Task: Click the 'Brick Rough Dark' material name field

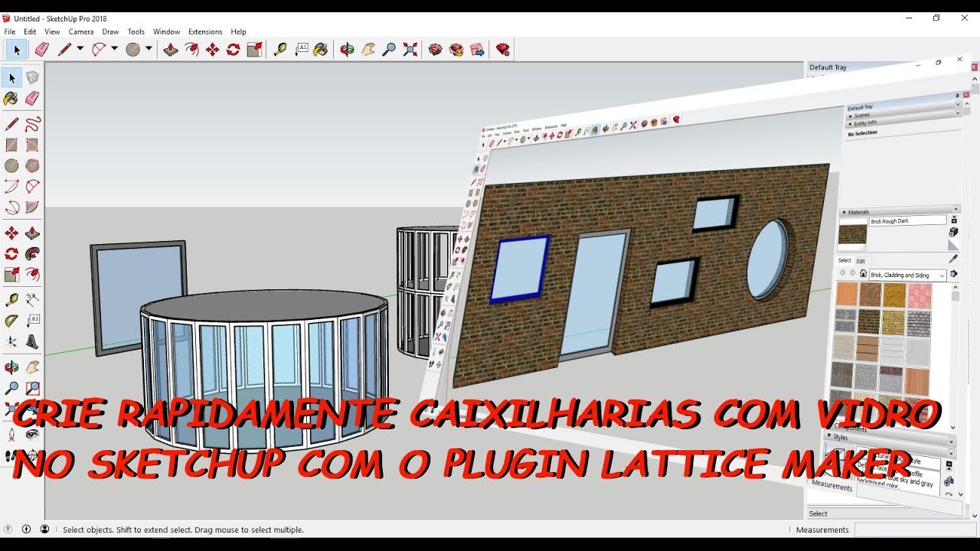Action: coord(908,220)
